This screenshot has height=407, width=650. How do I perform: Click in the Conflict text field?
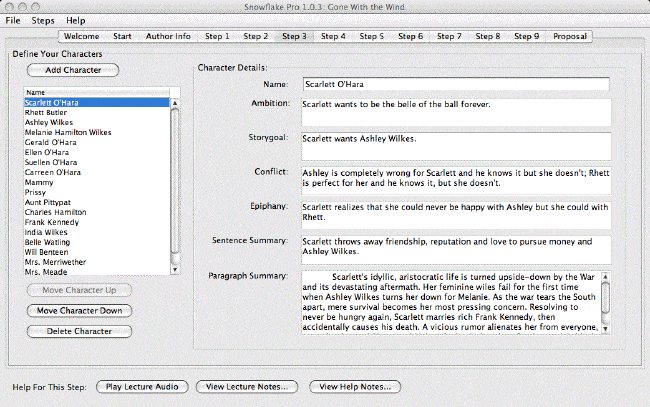coord(456,181)
